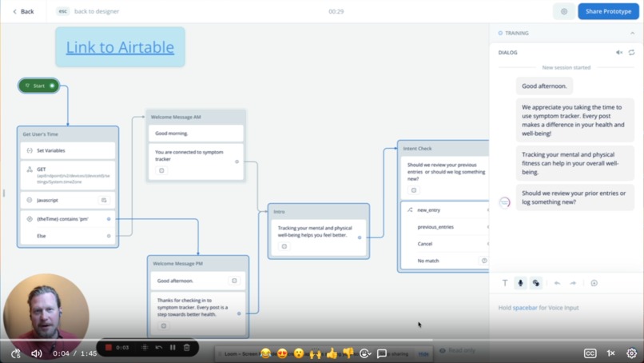This screenshot has height=363, width=644.
Task: Click 'Should we review your previous entries' step
Action: [445, 178]
